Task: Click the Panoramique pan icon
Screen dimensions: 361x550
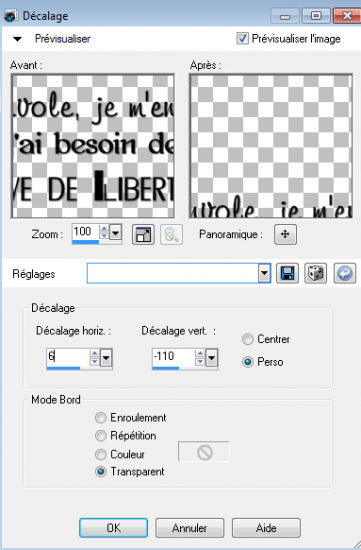Action: [285, 234]
